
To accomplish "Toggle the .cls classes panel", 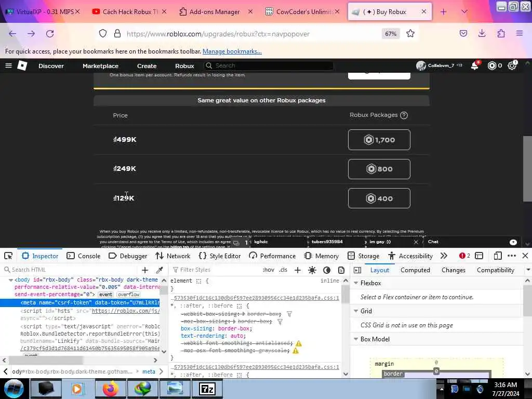I will 283,270.
